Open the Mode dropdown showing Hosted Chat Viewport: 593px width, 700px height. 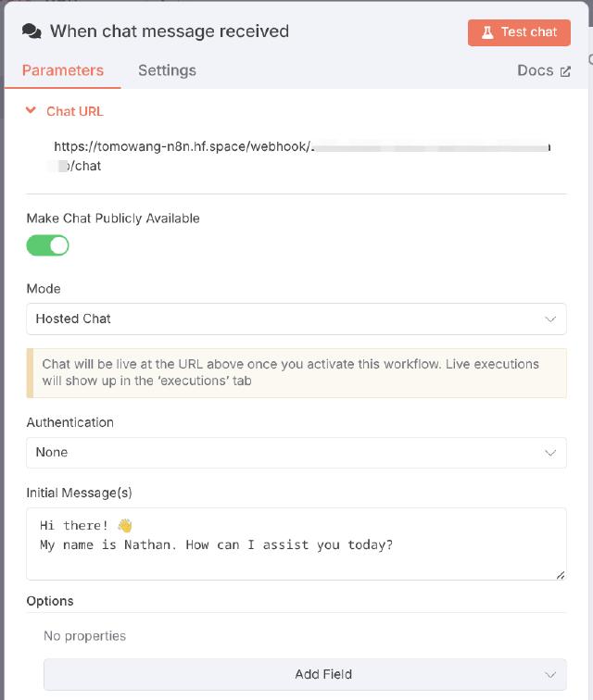(x=278, y=319)
